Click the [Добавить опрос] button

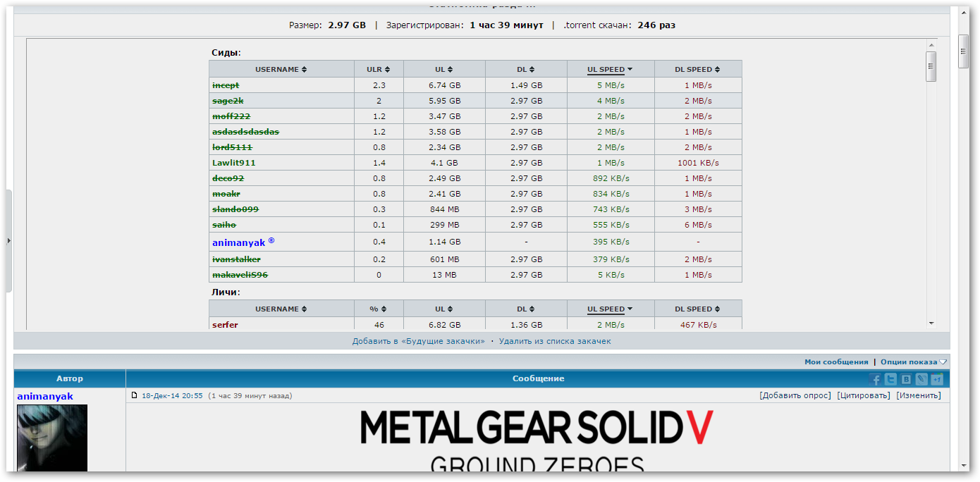point(795,395)
